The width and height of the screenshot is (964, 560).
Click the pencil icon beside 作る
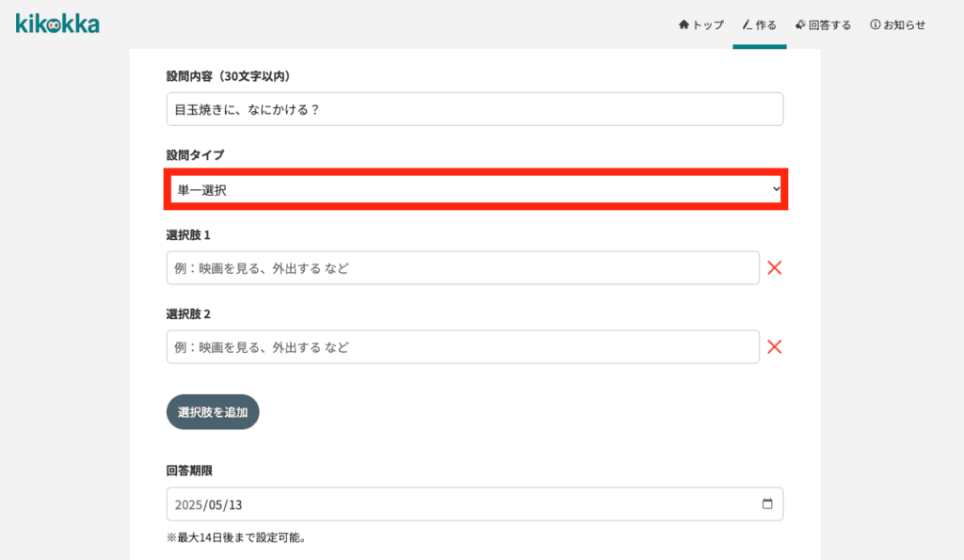(x=747, y=24)
